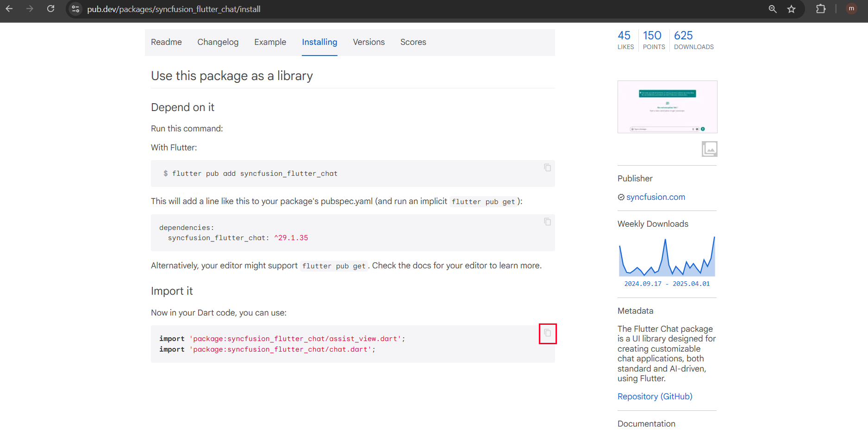Click the browser back arrow
The height and width of the screenshot is (434, 868).
[x=9, y=9]
